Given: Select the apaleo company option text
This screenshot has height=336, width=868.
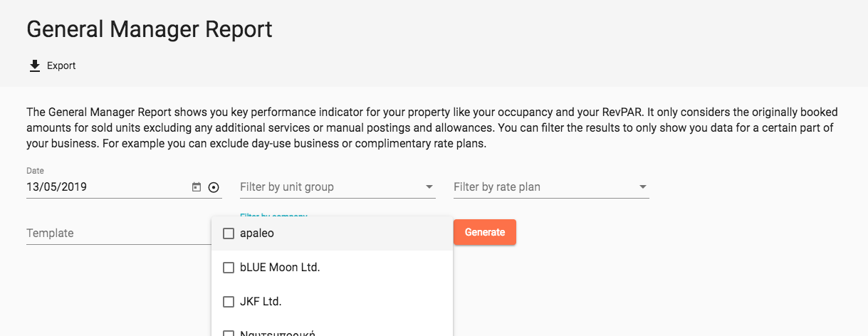Looking at the screenshot, I should click(x=257, y=233).
